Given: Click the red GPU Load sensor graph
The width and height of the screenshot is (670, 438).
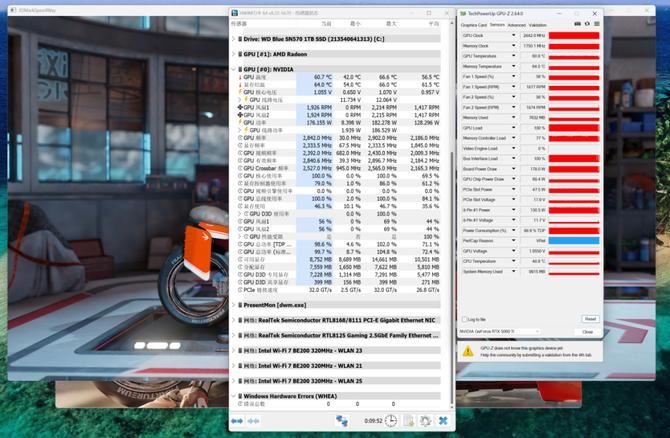Looking at the screenshot, I should 574,128.
